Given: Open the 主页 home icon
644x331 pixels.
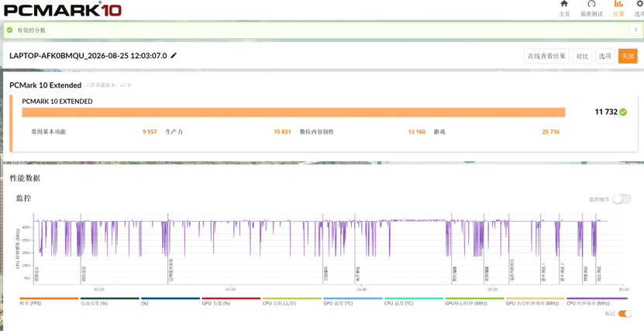Looking at the screenshot, I should tap(564, 4).
